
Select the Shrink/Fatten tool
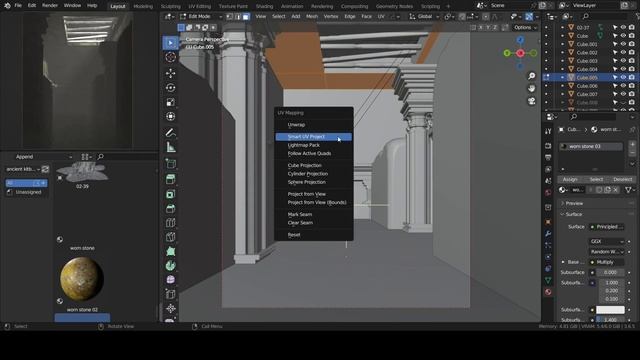(x=171, y=308)
